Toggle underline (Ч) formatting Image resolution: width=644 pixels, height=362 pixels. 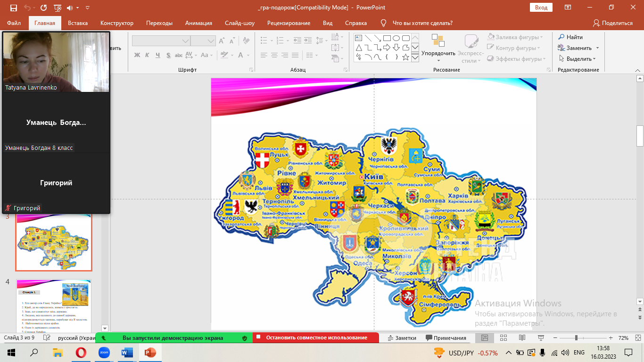tap(158, 55)
